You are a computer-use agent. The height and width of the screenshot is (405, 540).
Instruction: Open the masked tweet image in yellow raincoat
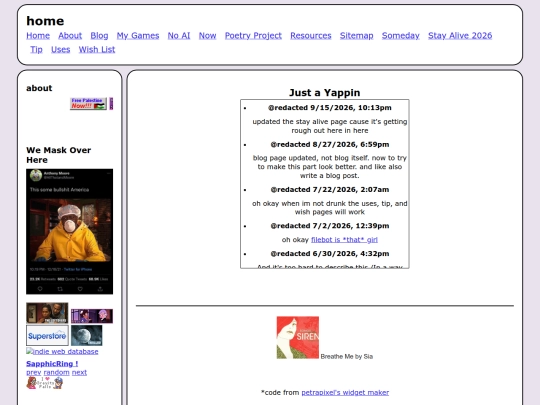point(70,231)
